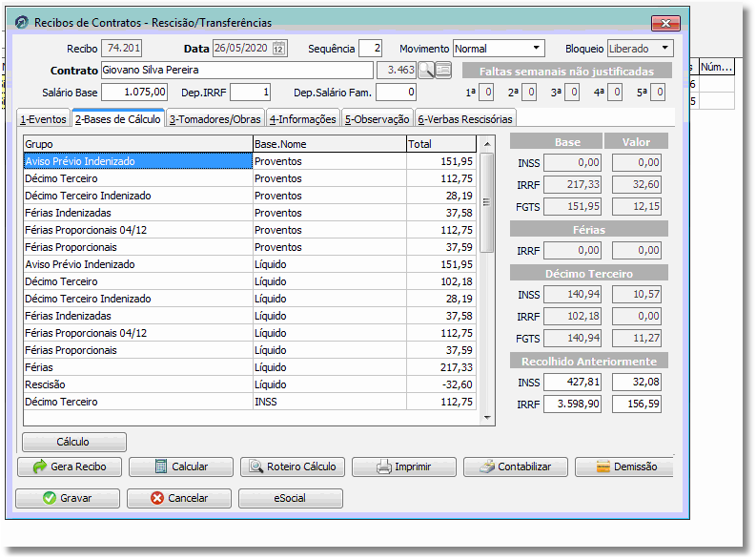This screenshot has height=560, width=756.
Task: Switch to 1-Eventos tab
Action: (43, 119)
